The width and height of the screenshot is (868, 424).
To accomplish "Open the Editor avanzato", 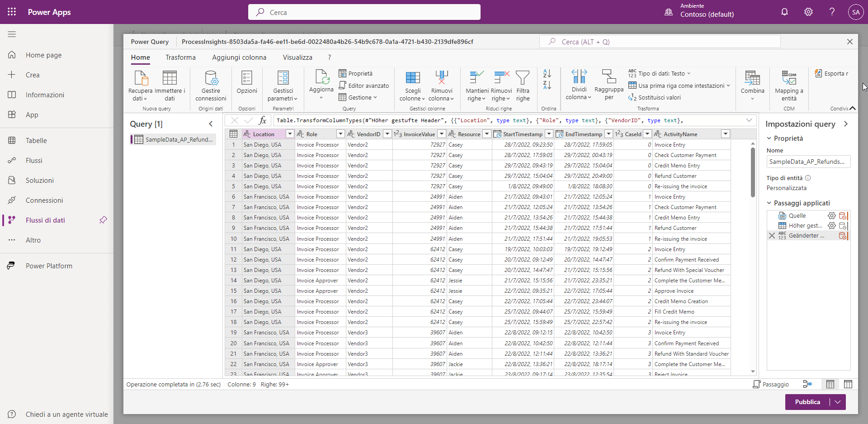I will point(364,86).
